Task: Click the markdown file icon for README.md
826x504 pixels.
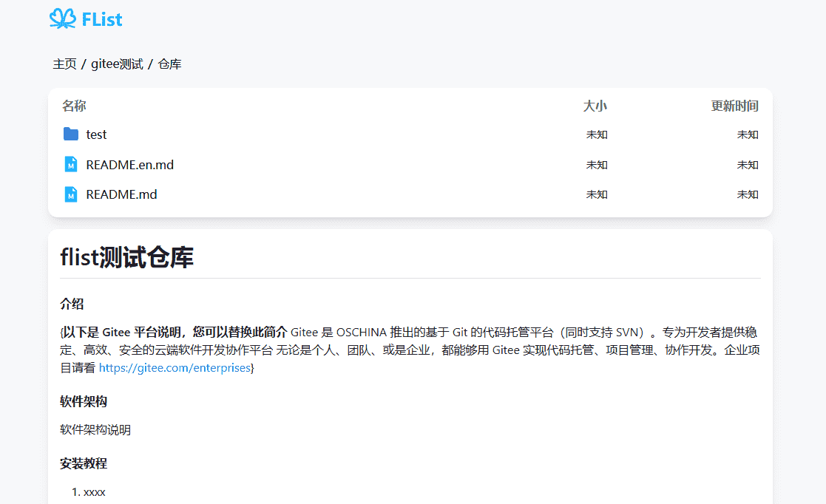Action: coord(71,194)
